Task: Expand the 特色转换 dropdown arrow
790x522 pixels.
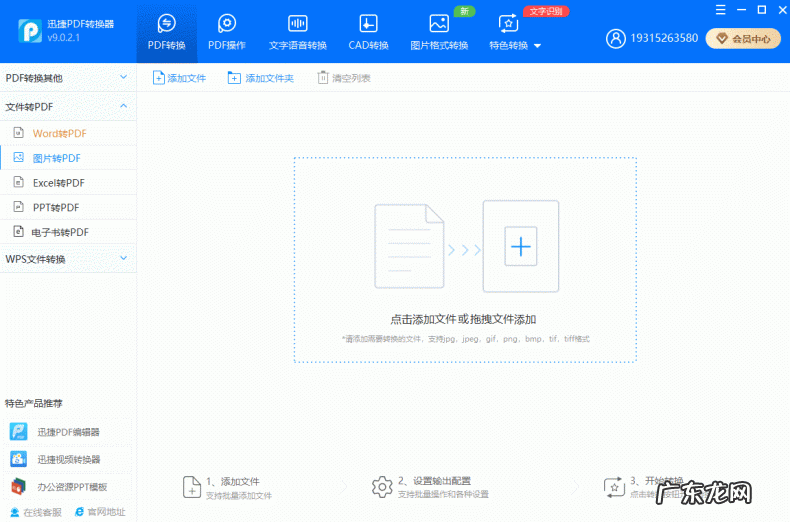Action: click(x=538, y=46)
